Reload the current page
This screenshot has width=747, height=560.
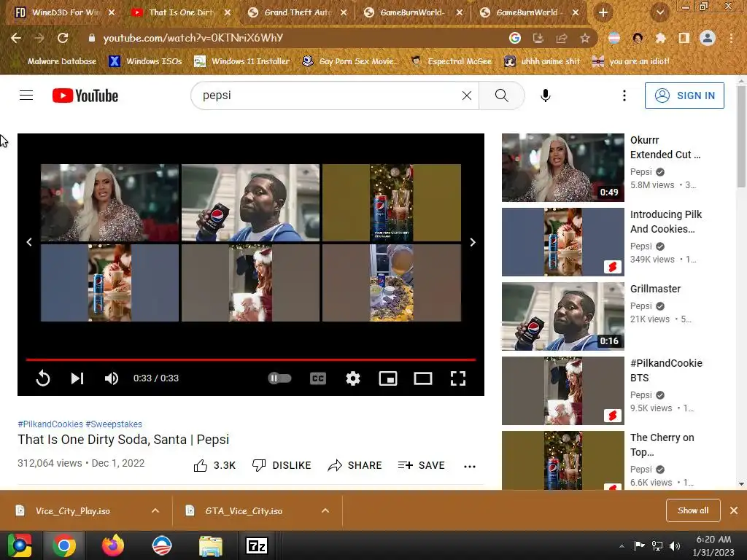(x=63, y=38)
